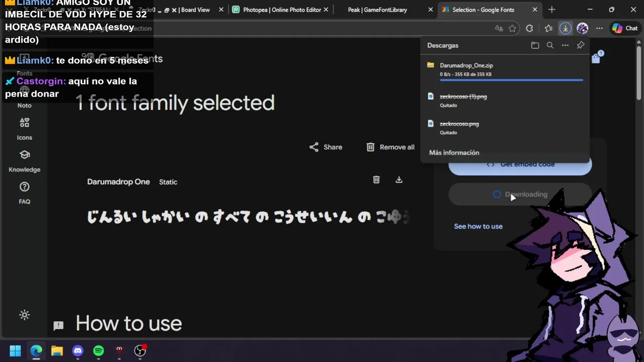Click Remove all button
The height and width of the screenshot is (362, 644).
pyautogui.click(x=390, y=147)
